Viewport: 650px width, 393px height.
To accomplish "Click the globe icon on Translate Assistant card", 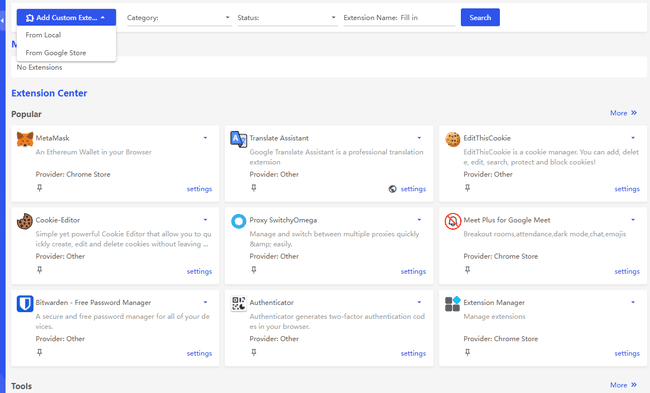I will point(392,189).
